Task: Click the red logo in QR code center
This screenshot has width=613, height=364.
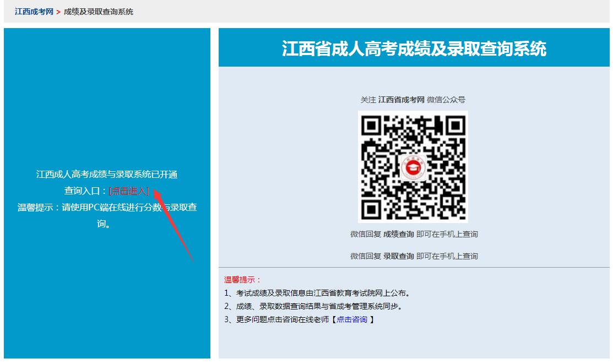Action: tap(413, 168)
